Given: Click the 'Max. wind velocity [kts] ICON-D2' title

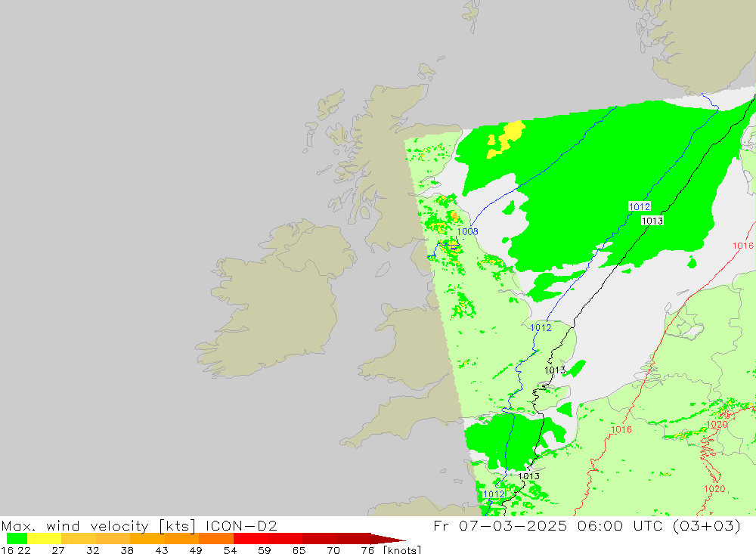Looking at the screenshot, I should [139, 525].
